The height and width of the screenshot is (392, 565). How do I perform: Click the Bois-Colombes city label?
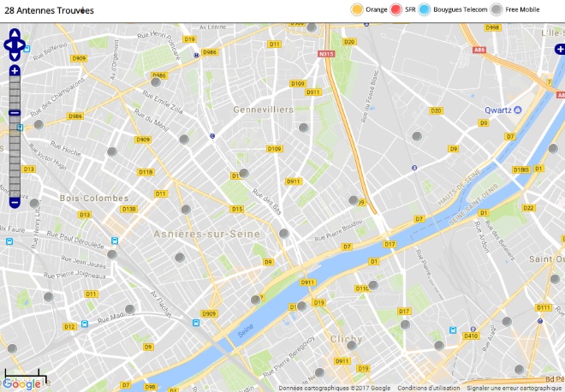(x=94, y=199)
